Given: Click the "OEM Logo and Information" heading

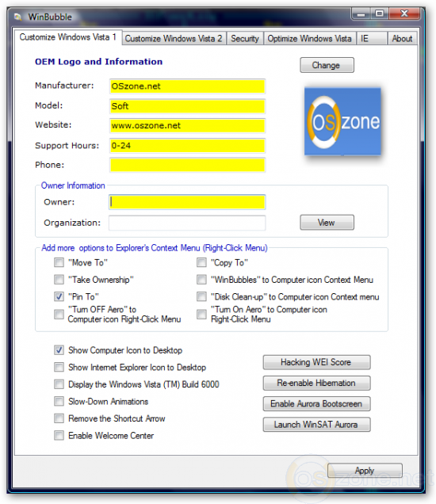Looking at the screenshot, I should pyautogui.click(x=99, y=62).
